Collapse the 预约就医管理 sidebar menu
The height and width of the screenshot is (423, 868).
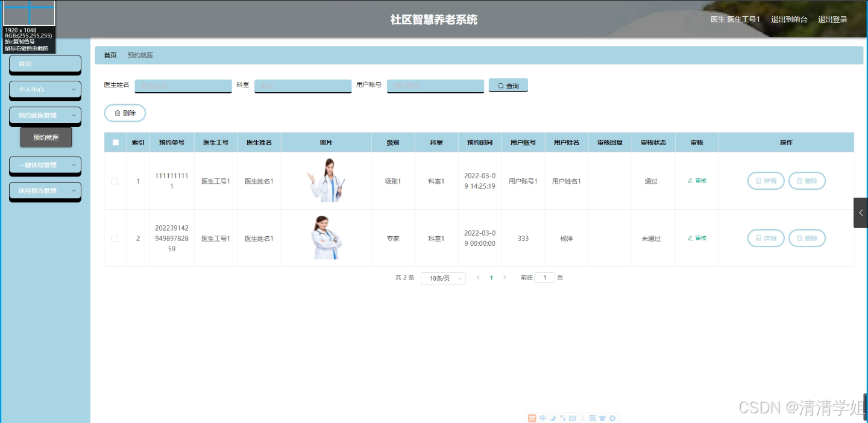click(45, 115)
